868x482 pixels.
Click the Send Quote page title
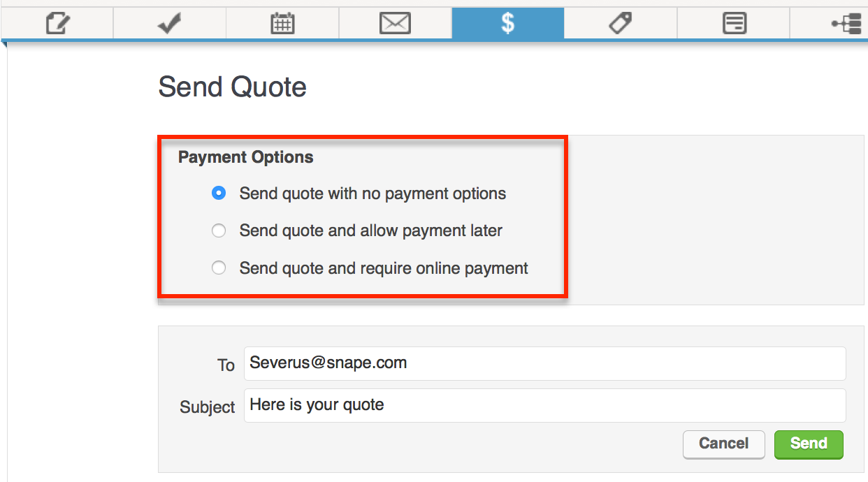tap(232, 87)
